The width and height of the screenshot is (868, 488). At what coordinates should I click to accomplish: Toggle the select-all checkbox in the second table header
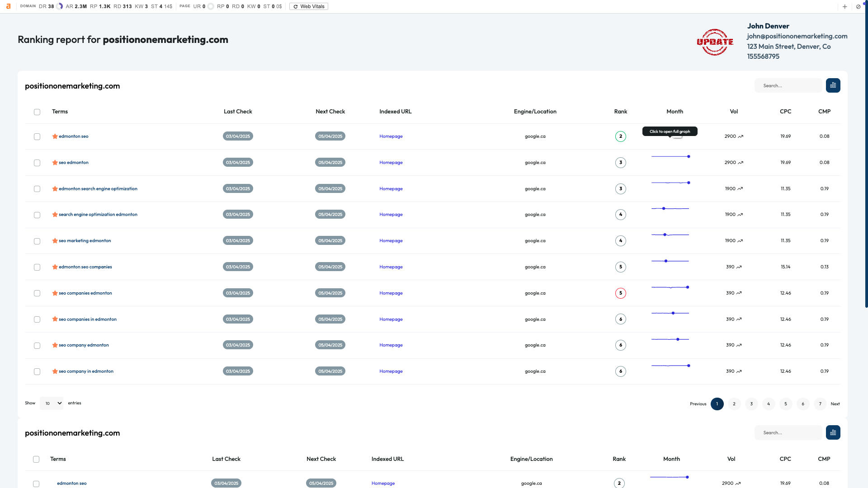click(36, 460)
